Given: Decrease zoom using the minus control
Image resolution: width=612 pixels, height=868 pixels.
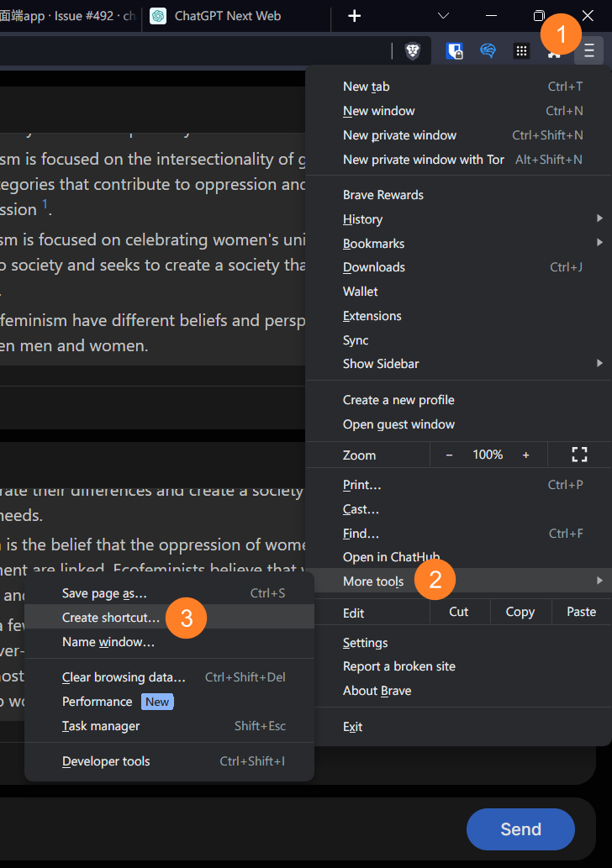Looking at the screenshot, I should (449, 454).
